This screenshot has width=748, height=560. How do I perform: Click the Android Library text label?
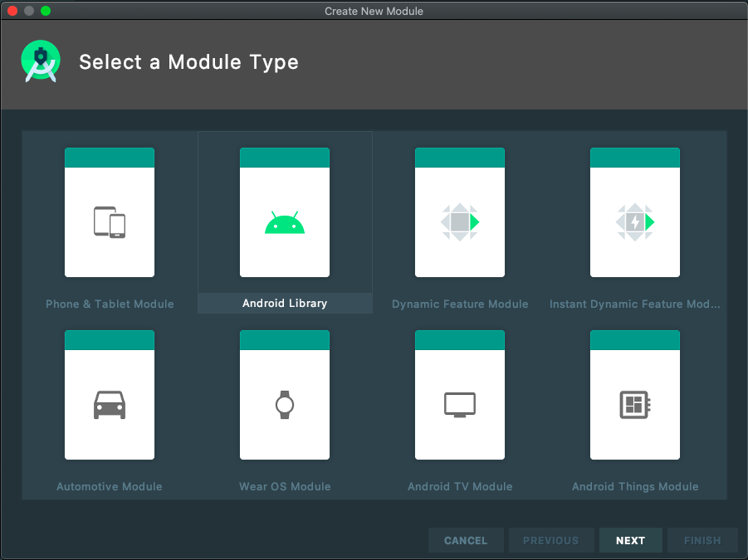tap(285, 304)
